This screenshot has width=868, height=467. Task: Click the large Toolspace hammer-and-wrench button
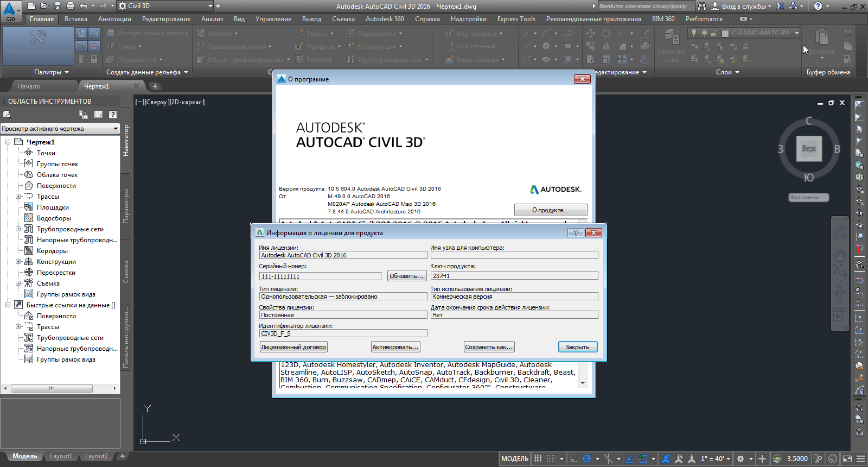[37, 46]
